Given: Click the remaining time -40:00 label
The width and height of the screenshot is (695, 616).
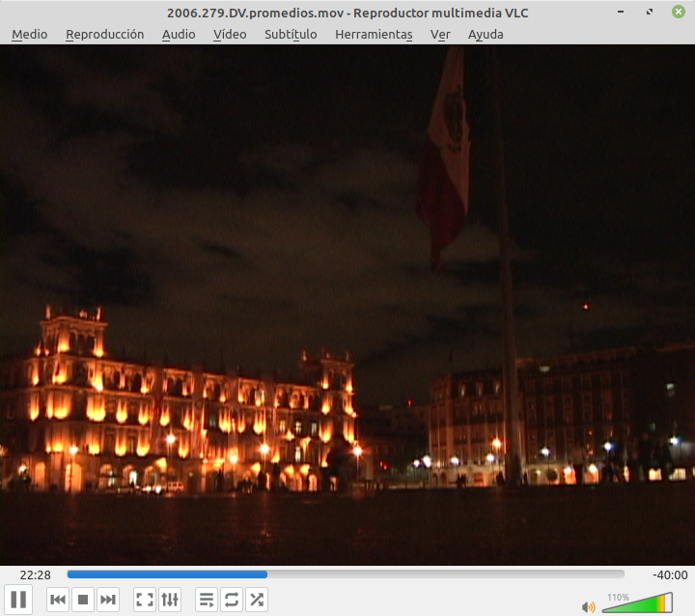Looking at the screenshot, I should (670, 574).
